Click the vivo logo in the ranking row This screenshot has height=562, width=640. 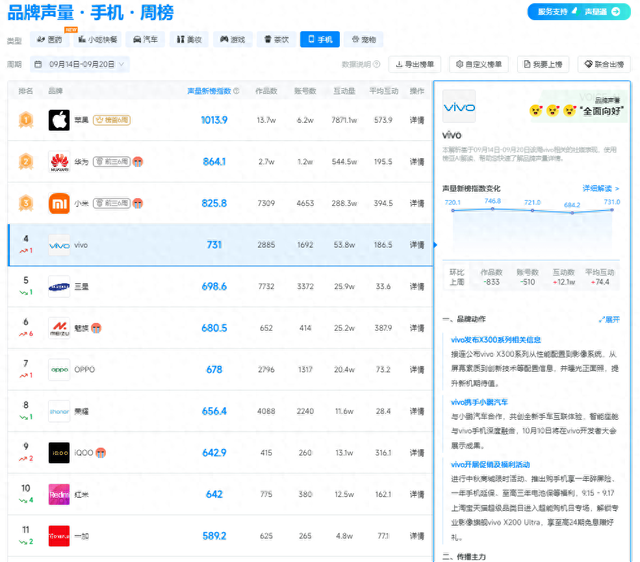pyautogui.click(x=59, y=245)
